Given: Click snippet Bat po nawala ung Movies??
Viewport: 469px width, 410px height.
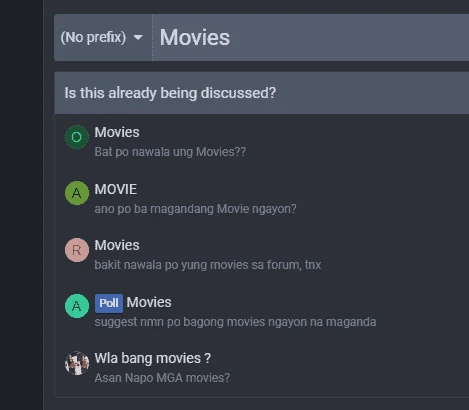Looking at the screenshot, I should pos(170,152).
